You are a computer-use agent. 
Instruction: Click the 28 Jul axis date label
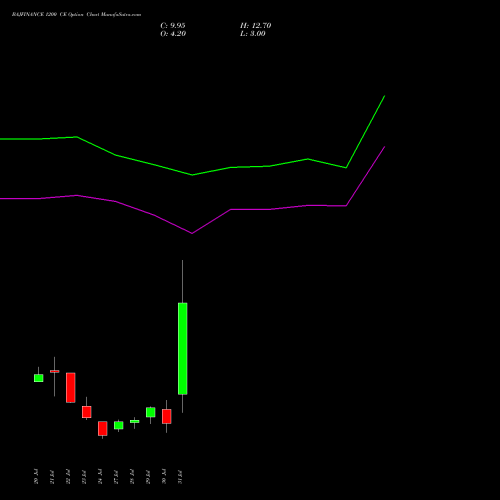point(132,477)
